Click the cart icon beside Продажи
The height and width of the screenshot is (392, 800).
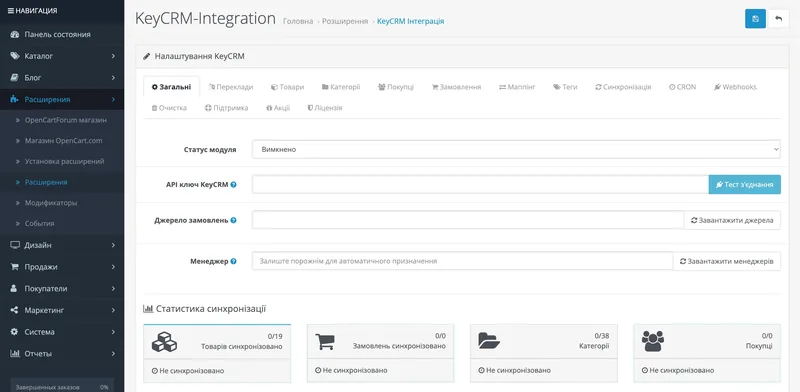pos(15,267)
